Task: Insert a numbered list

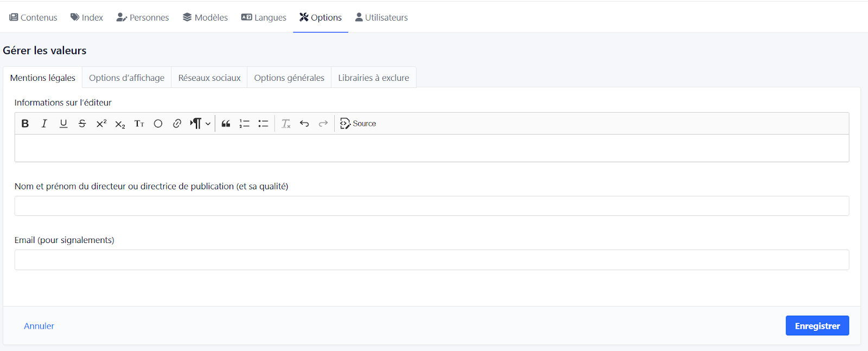Action: (245, 124)
